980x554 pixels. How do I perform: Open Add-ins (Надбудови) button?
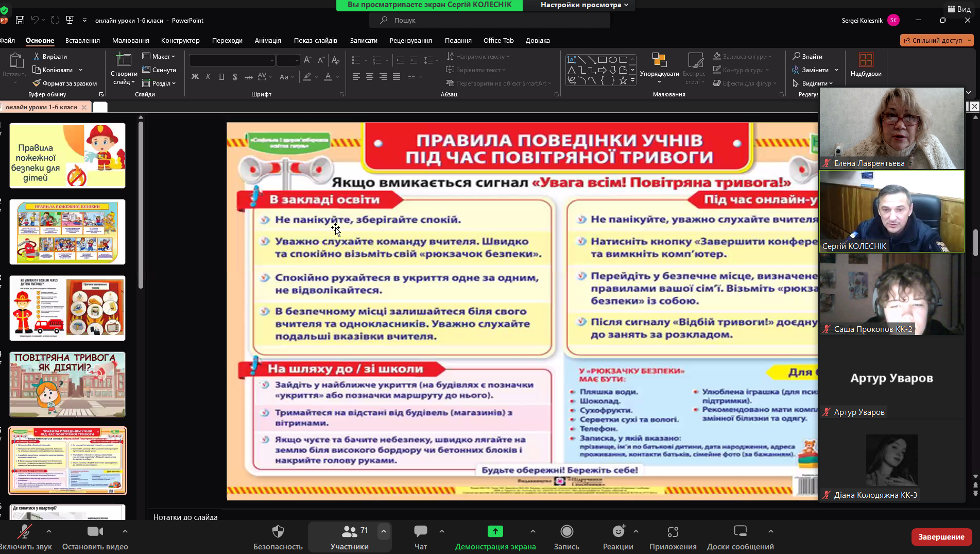(x=866, y=64)
